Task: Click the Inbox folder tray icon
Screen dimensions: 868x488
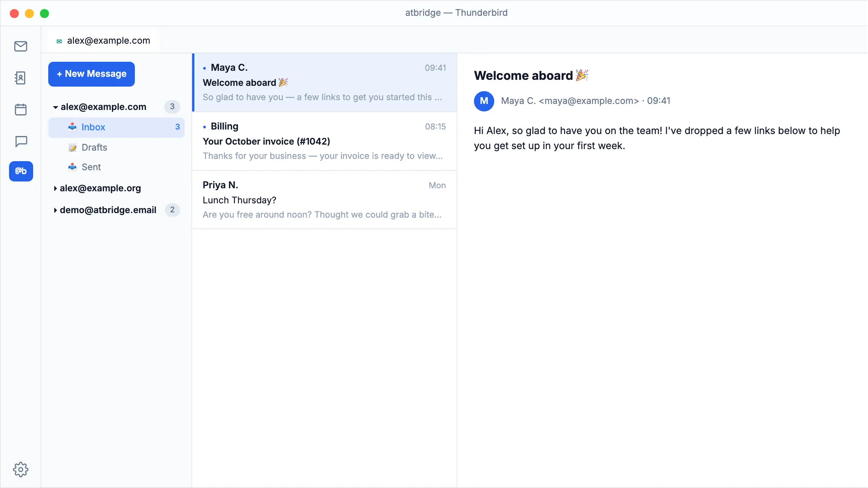Action: (x=72, y=127)
